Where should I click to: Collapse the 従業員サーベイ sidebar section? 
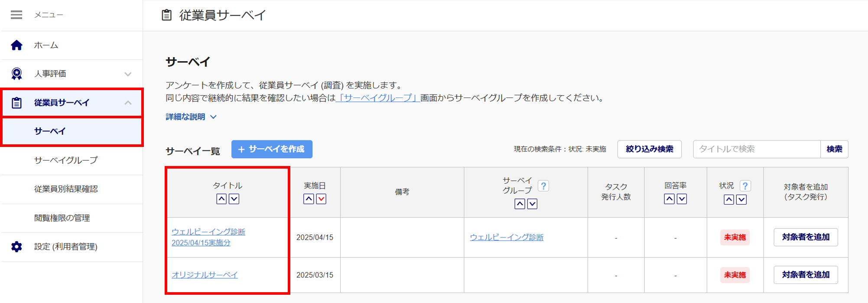click(x=128, y=103)
